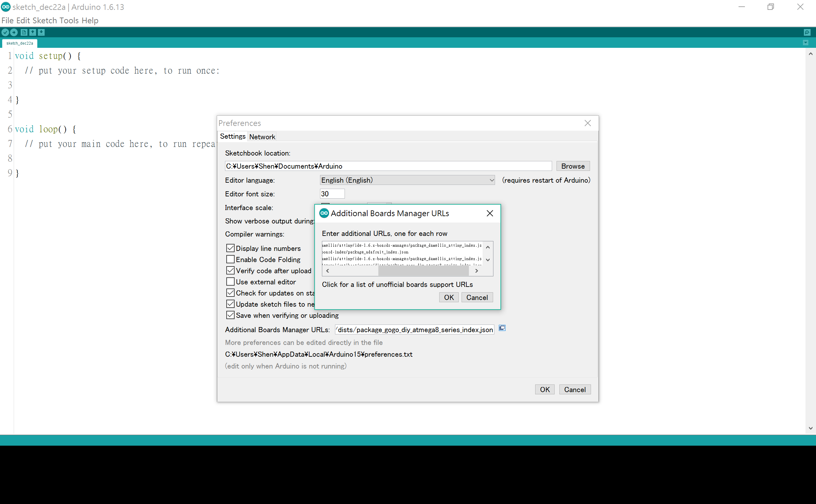The height and width of the screenshot is (504, 816).
Task: Click OK in the Additional Boards URLs dialog
Action: 449,298
